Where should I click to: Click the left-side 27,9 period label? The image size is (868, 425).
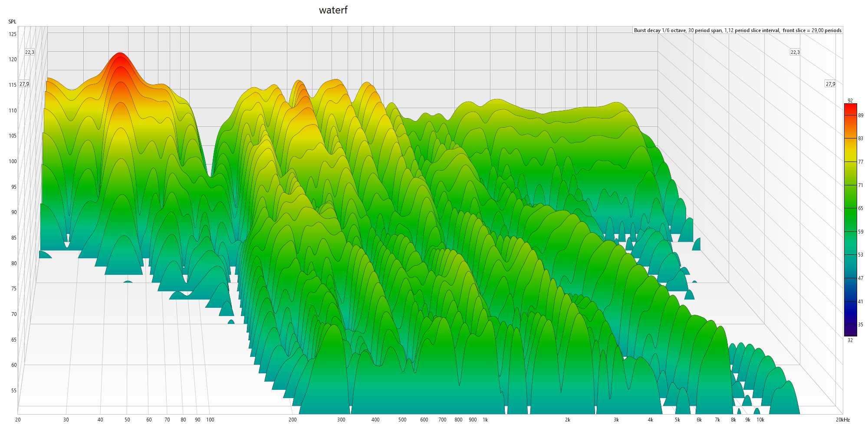pos(24,84)
